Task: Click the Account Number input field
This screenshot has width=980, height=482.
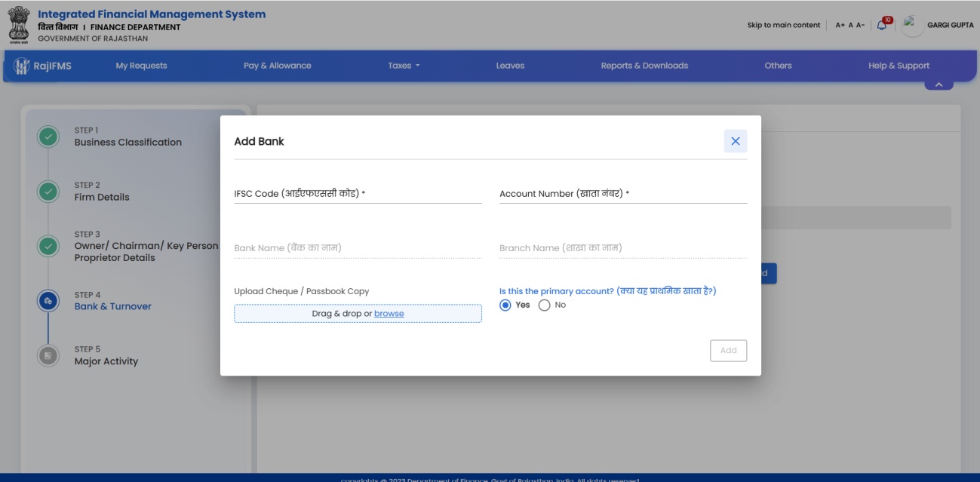Action: tap(623, 194)
